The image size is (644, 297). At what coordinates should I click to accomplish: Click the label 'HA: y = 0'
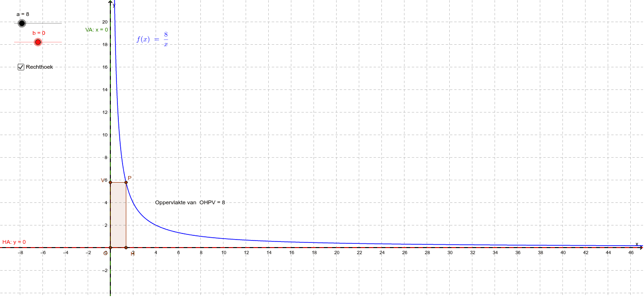(14, 242)
